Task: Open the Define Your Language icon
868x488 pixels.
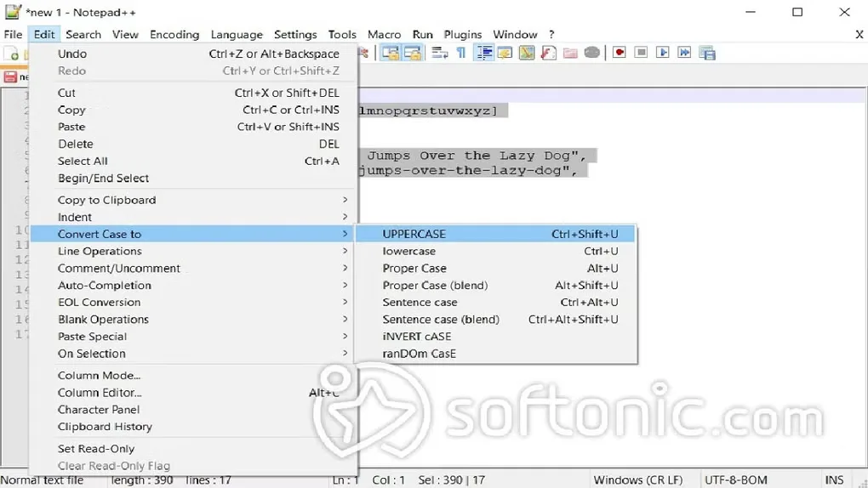Action: [505, 53]
